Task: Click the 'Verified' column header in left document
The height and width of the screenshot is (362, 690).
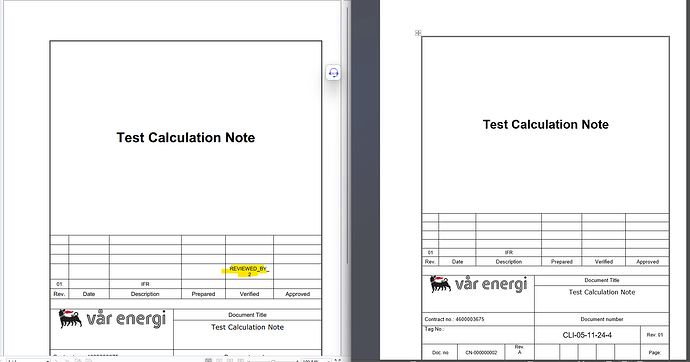Action: (x=249, y=294)
